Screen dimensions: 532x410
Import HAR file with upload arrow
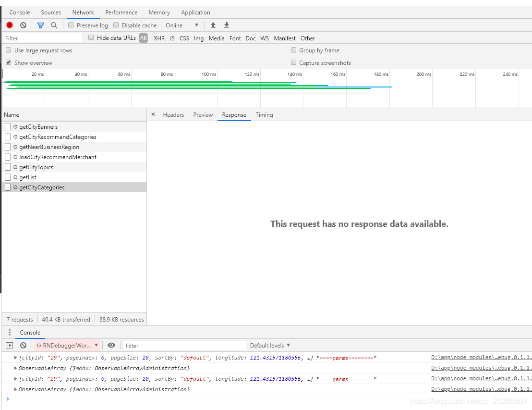tap(213, 25)
